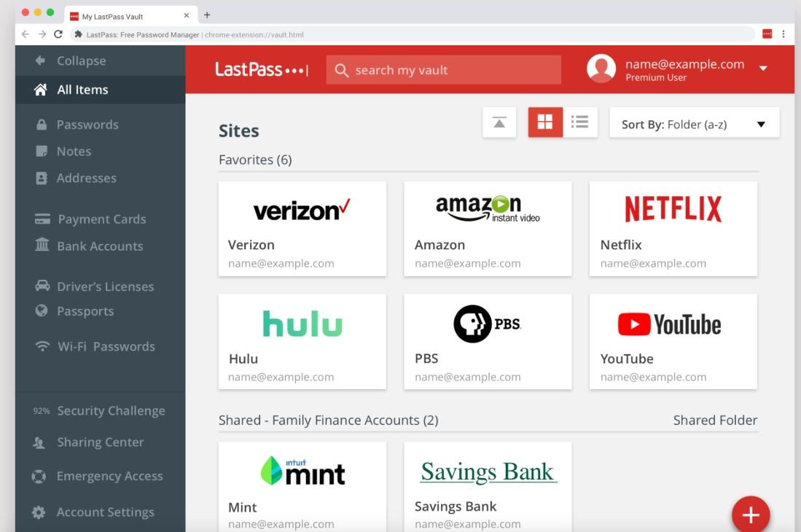Open the Amazon site card
Viewport: 801px width, 532px height.
click(x=488, y=229)
